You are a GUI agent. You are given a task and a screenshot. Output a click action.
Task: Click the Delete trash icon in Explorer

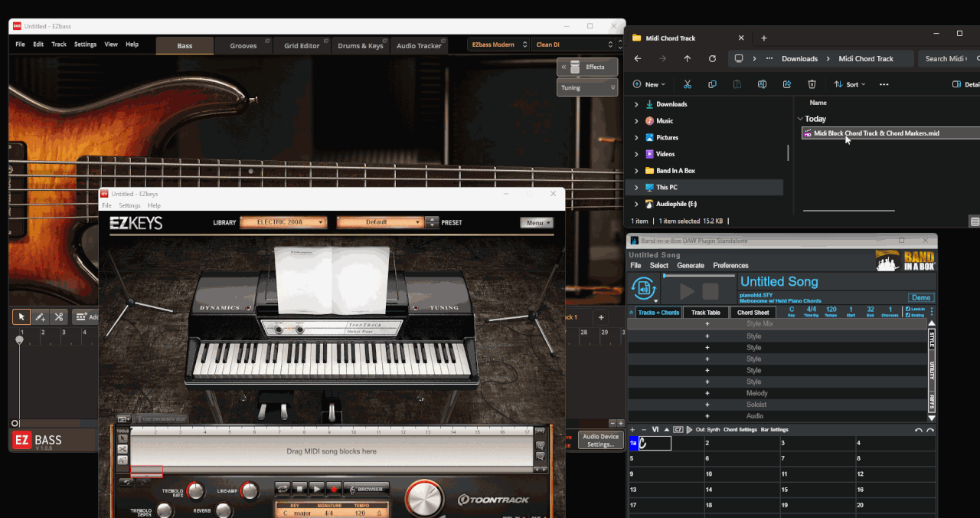click(x=812, y=84)
